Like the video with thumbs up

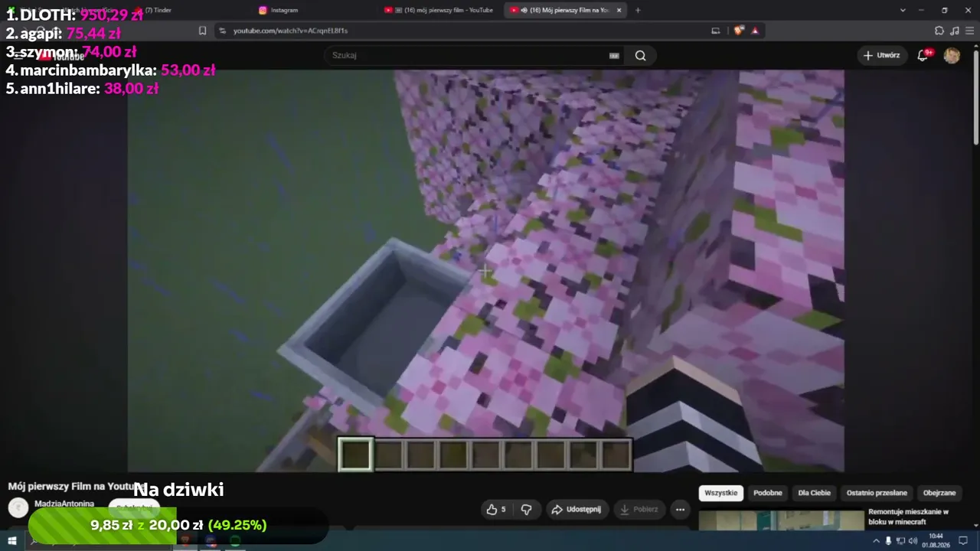pyautogui.click(x=497, y=510)
